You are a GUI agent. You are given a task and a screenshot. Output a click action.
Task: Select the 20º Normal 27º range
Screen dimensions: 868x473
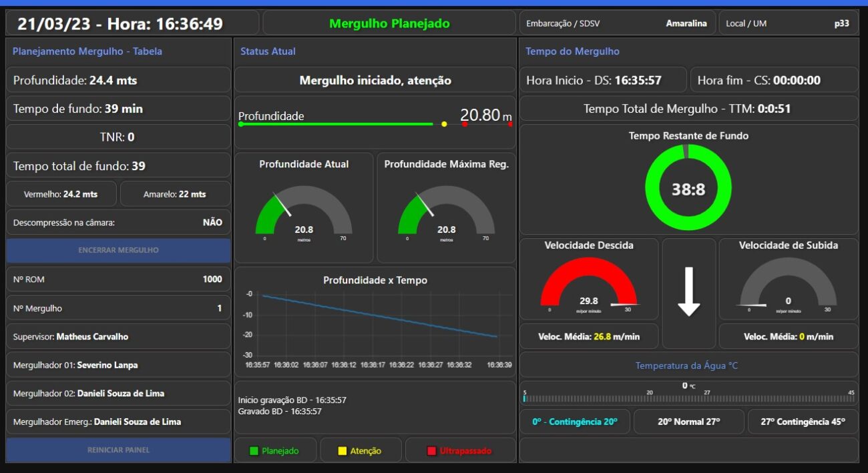tap(688, 422)
